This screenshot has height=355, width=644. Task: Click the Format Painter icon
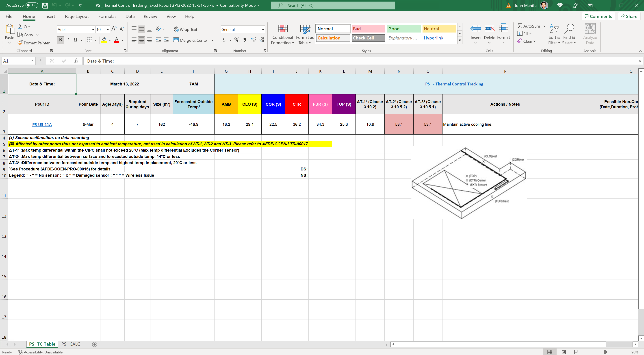(20, 43)
